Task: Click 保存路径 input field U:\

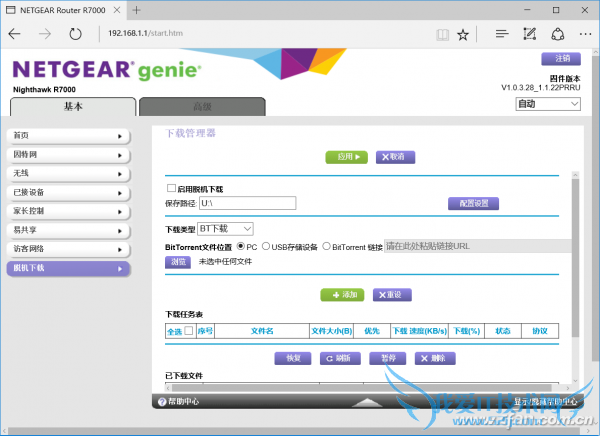Action: pyautogui.click(x=248, y=203)
